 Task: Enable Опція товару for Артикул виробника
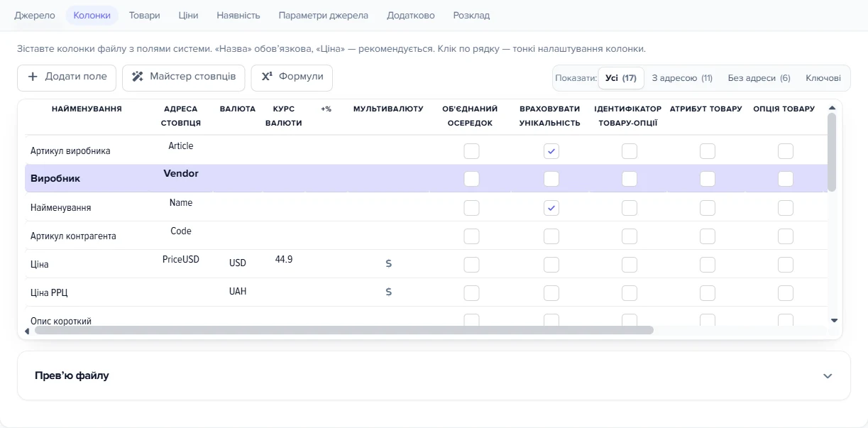(786, 151)
